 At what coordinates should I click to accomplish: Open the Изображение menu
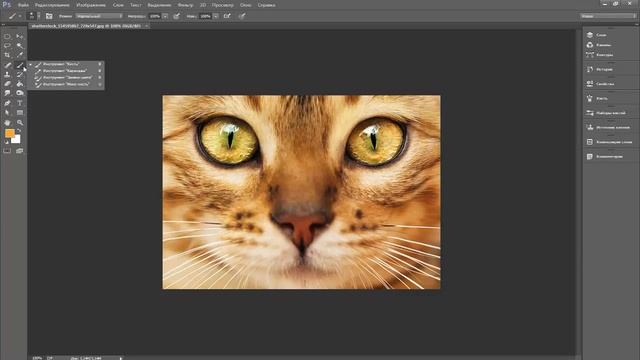click(x=91, y=5)
